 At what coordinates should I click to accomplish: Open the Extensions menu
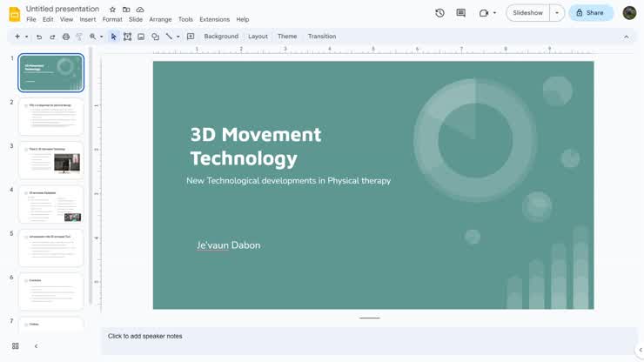coord(214,19)
